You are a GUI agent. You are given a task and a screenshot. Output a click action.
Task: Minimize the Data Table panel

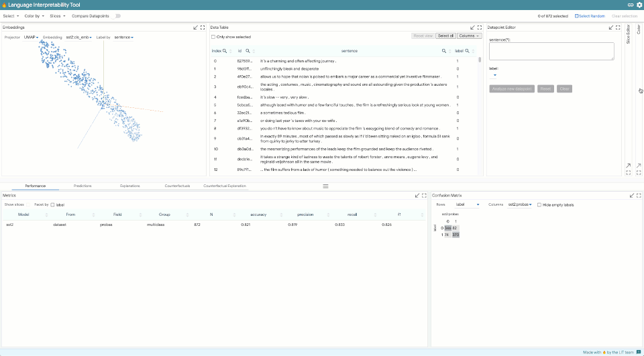472,27
